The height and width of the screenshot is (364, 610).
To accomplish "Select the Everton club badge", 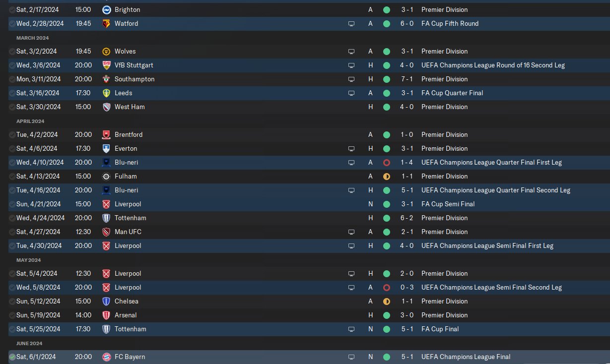I will click(x=106, y=148).
